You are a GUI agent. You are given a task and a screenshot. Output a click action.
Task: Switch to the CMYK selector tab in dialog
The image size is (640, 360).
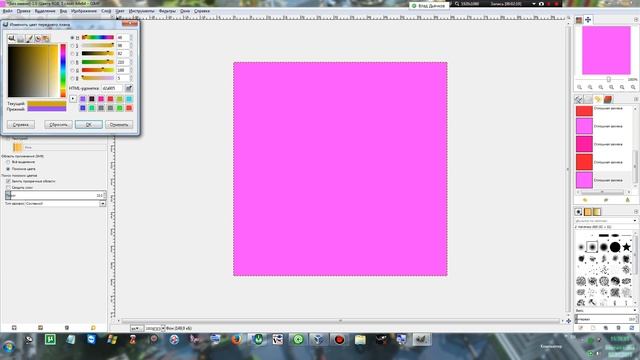point(21,38)
